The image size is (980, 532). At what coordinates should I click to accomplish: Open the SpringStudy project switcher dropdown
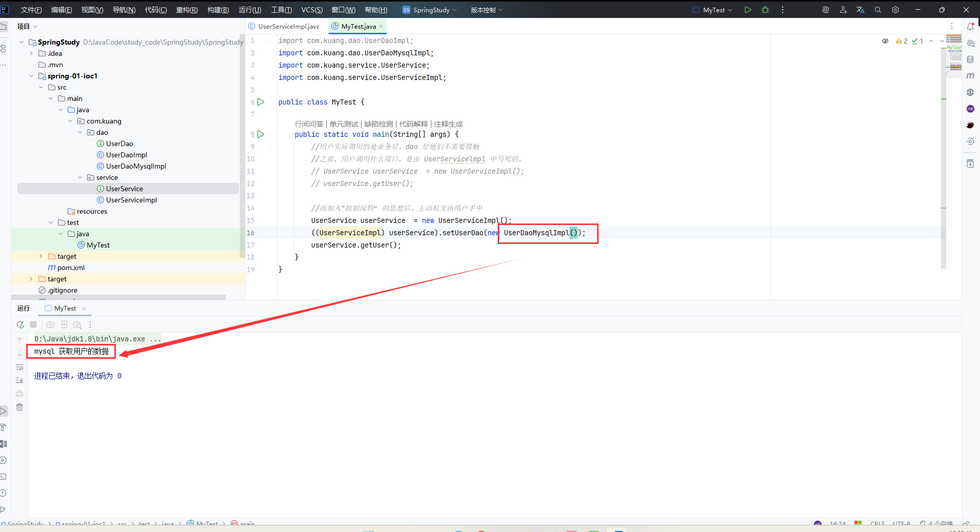[430, 10]
